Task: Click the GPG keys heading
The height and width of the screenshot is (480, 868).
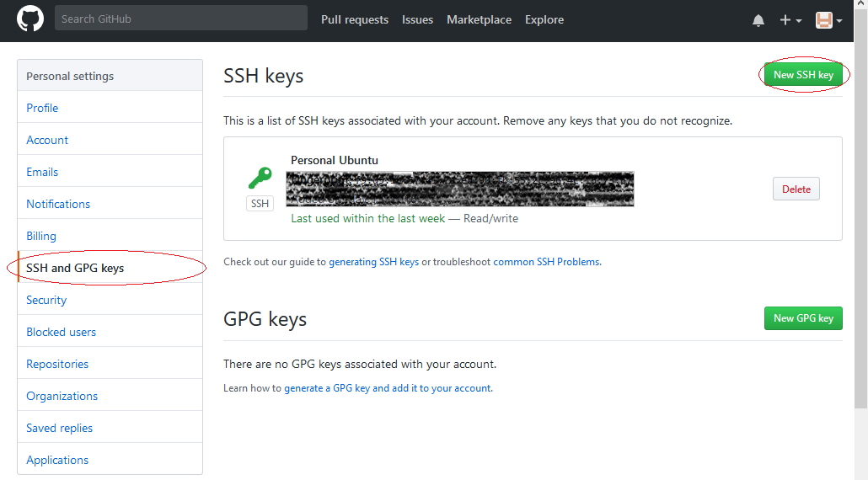Action: pos(265,319)
